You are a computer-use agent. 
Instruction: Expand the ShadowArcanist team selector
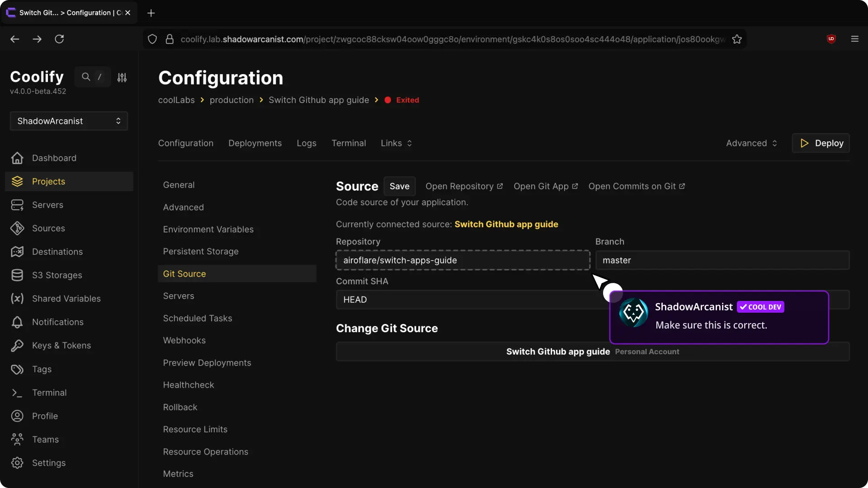pyautogui.click(x=69, y=121)
